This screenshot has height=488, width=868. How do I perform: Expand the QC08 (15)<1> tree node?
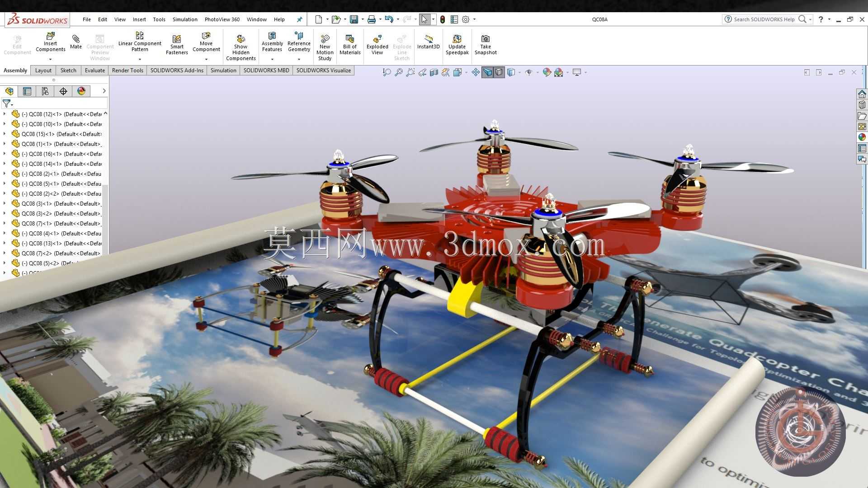click(x=5, y=134)
